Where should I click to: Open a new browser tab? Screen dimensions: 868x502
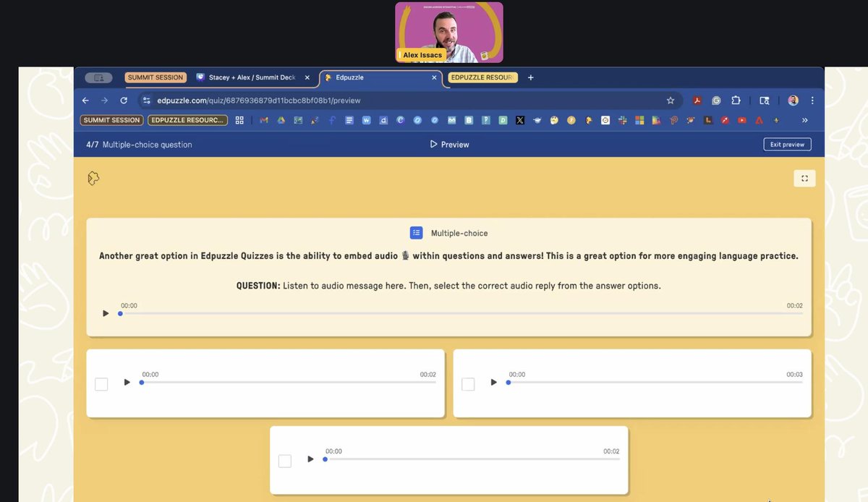(x=531, y=77)
